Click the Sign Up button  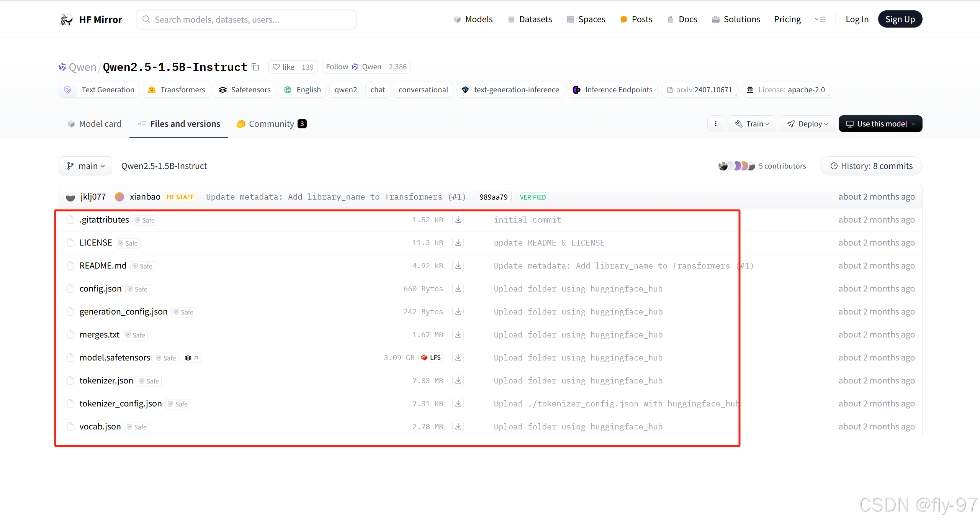(x=900, y=19)
